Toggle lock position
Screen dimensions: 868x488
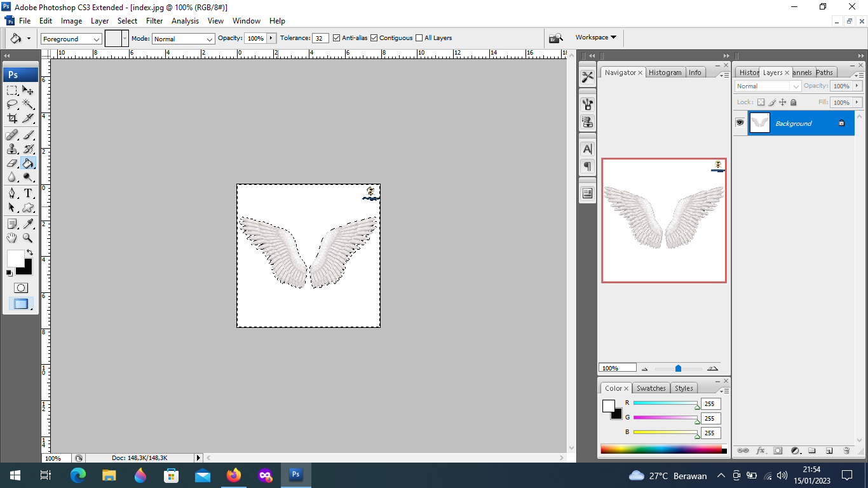click(x=783, y=102)
